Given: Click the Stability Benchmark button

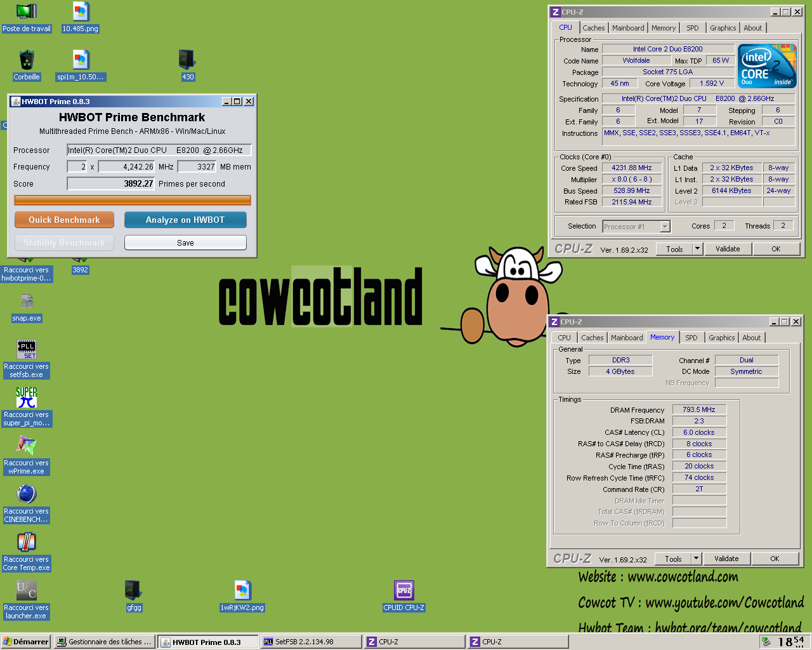Looking at the screenshot, I should (x=64, y=242).
